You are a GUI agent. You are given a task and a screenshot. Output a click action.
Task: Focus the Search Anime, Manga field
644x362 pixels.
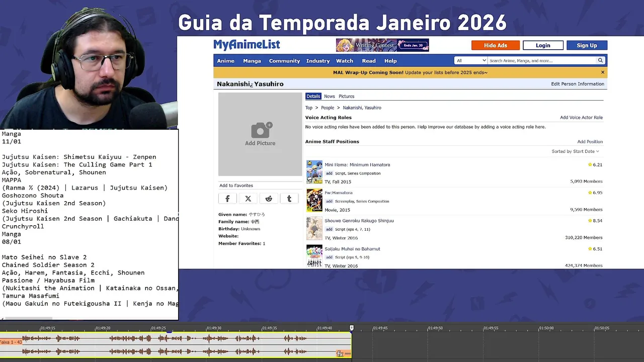coord(541,61)
